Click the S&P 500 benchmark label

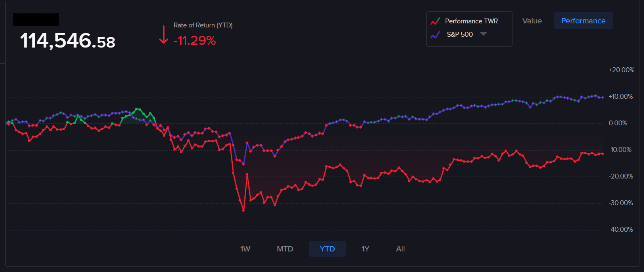460,35
